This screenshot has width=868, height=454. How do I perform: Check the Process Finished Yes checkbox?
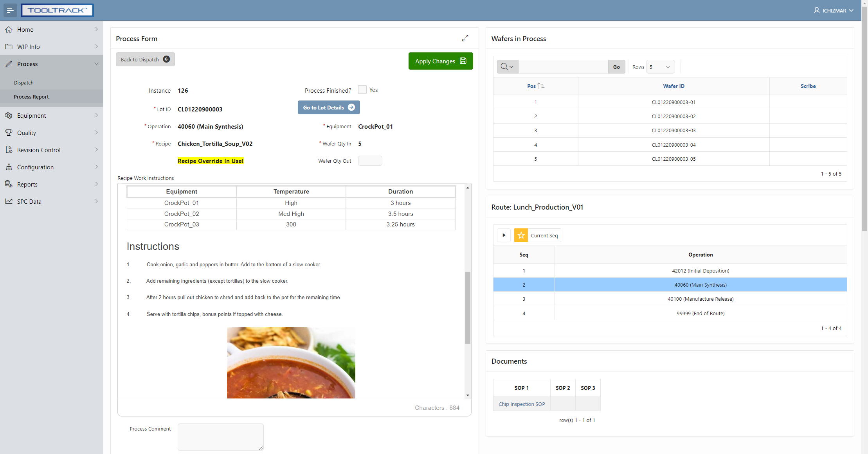pos(362,90)
